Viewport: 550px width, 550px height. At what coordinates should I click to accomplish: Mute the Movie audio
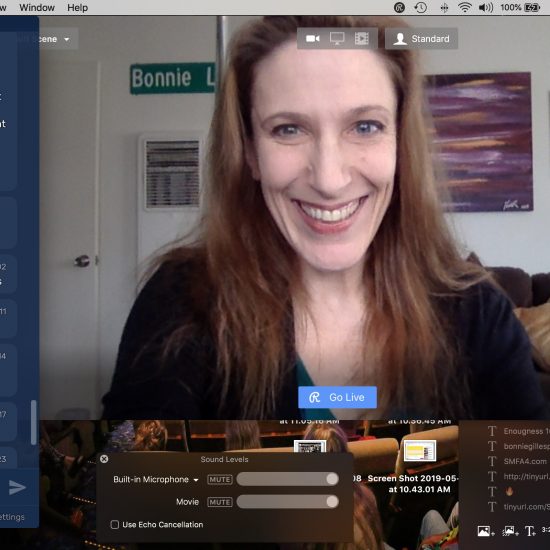click(x=220, y=502)
